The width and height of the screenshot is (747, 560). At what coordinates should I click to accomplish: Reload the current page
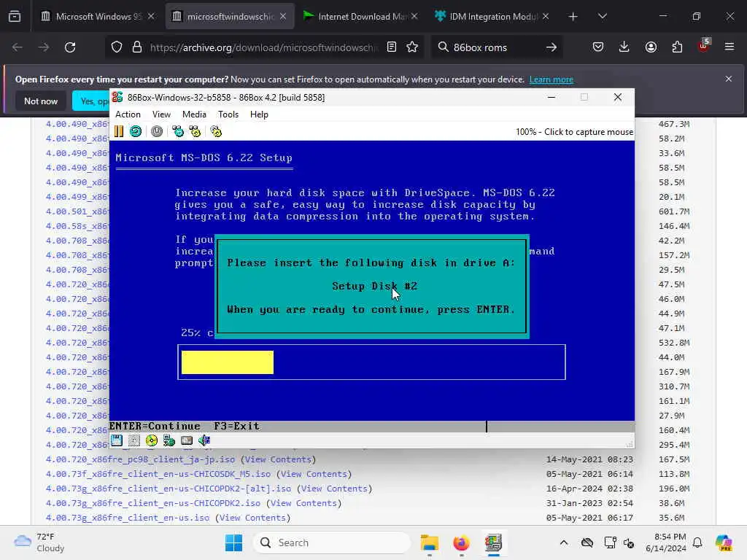point(70,47)
